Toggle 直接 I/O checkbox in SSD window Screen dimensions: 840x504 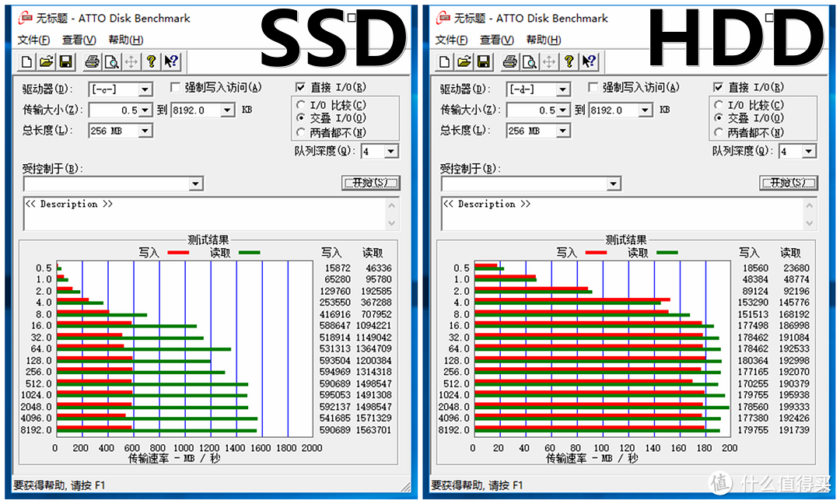click(300, 87)
